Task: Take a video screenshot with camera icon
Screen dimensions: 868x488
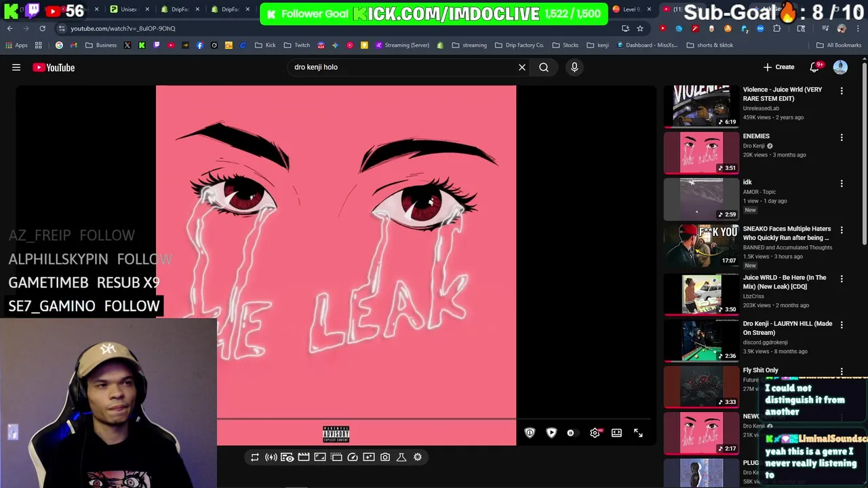Action: pyautogui.click(x=385, y=457)
